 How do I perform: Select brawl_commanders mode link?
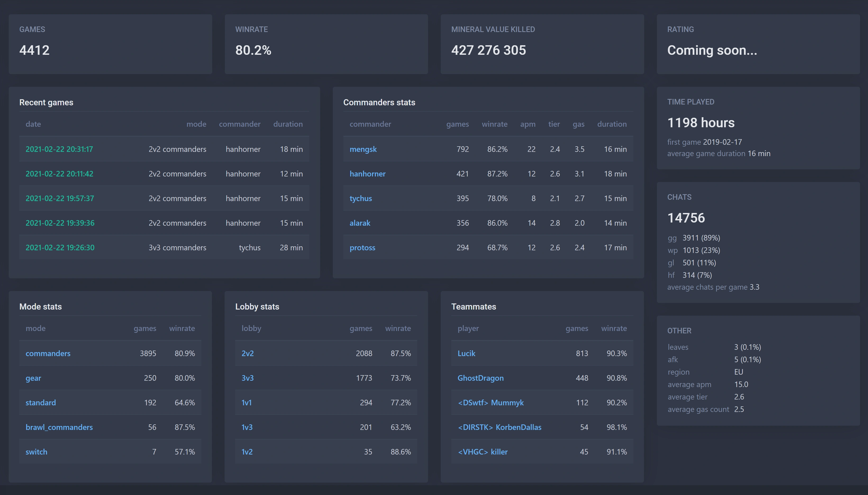(x=59, y=427)
